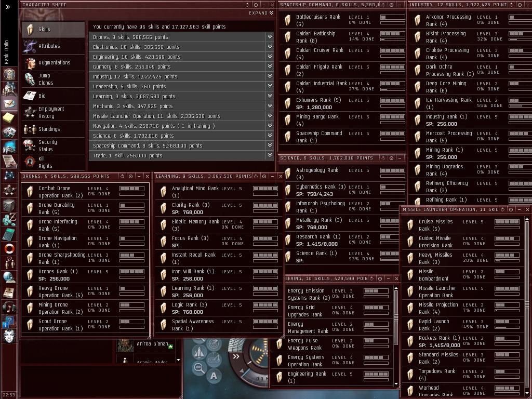
Task: Toggle pin on Engineering skills window
Action: pyautogui.click(x=380, y=278)
